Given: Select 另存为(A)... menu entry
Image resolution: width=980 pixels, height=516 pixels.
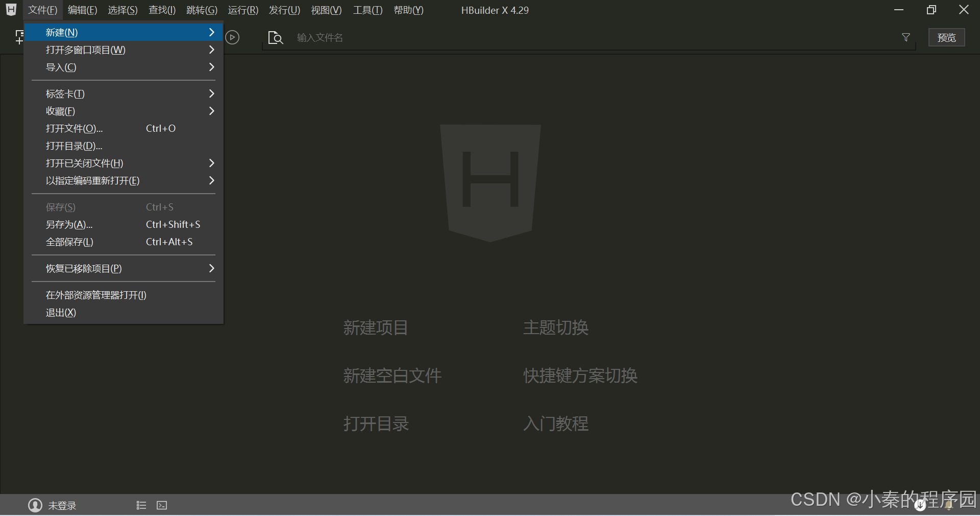Looking at the screenshot, I should 124,224.
